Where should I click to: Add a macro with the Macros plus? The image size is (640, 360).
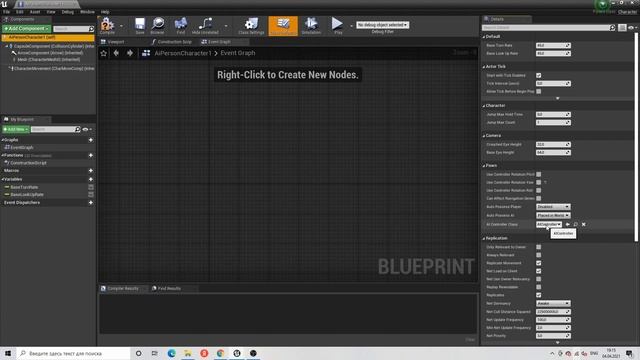click(x=91, y=171)
